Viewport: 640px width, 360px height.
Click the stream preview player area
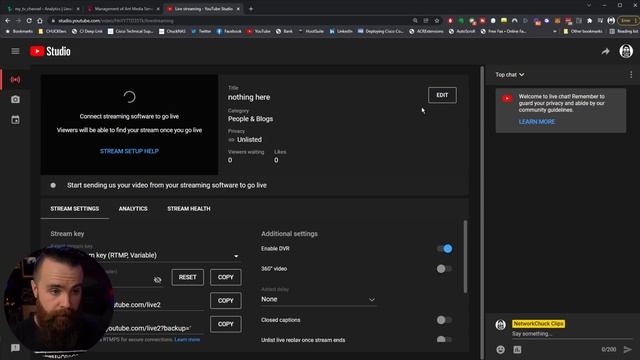tap(129, 124)
